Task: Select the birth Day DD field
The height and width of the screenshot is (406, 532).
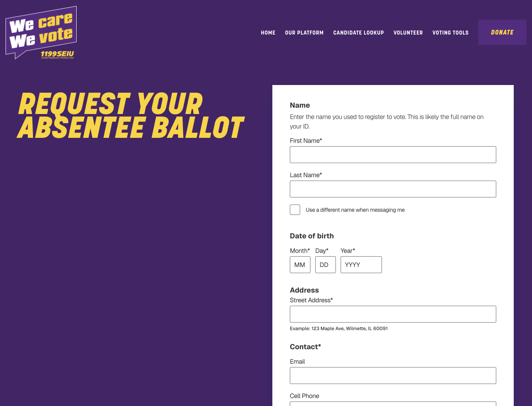Action: (326, 265)
